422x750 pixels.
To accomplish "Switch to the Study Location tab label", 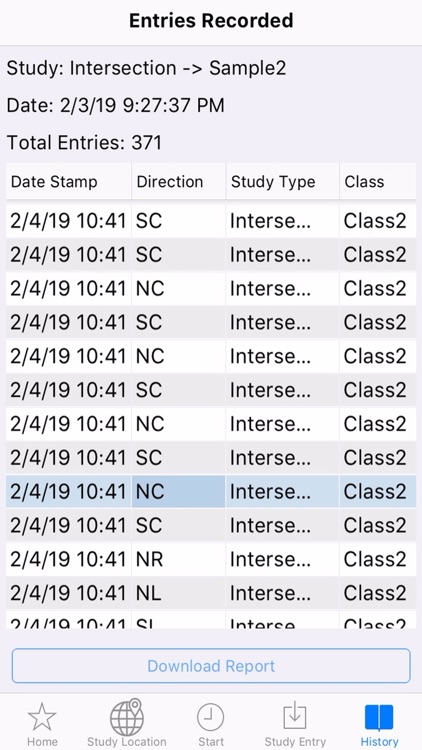I will coord(127,742).
